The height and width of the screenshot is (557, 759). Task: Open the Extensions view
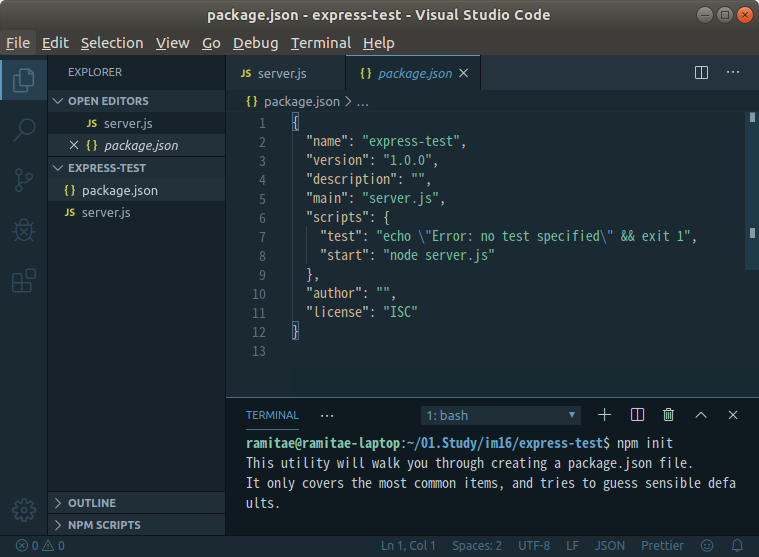tap(23, 281)
